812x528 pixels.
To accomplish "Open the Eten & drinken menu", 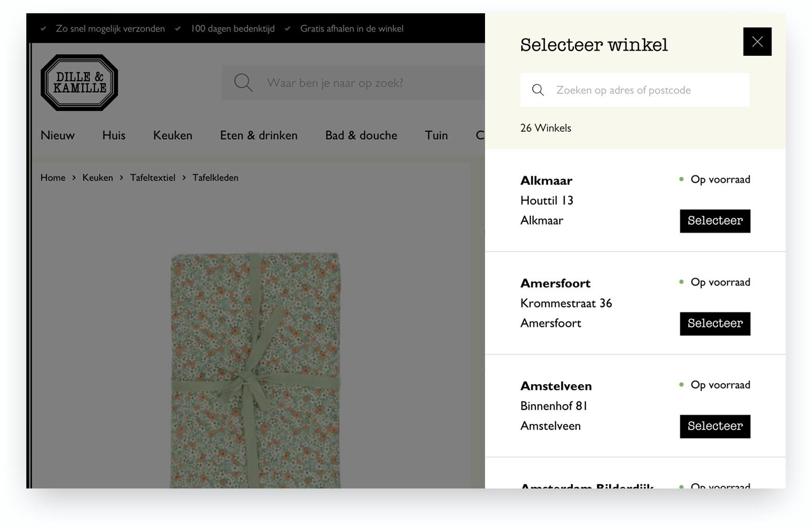I will point(259,135).
